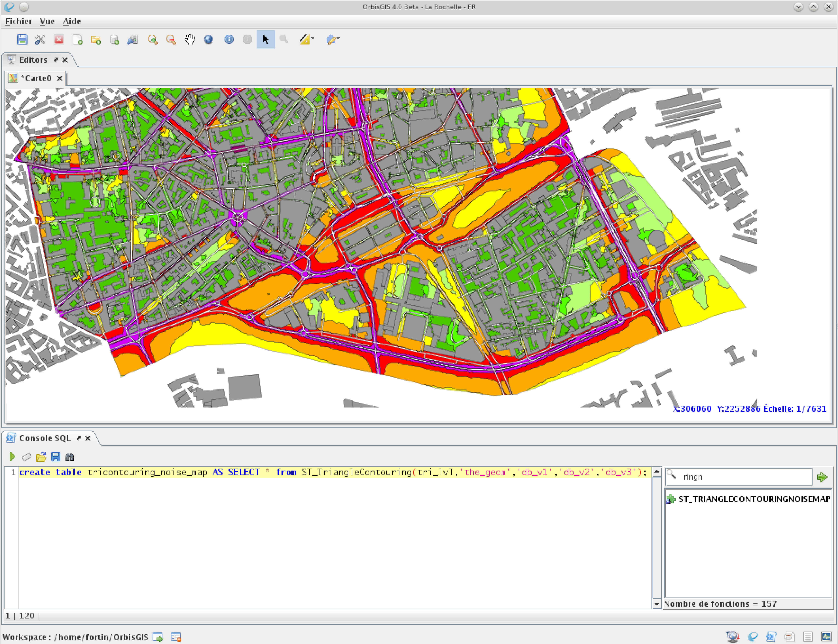Click the export map image icon
Viewport: 838px width, 644px height.
tap(132, 39)
